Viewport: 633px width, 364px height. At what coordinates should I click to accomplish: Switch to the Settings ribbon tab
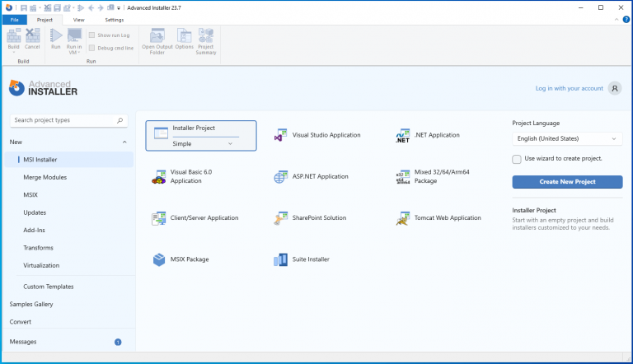[x=115, y=20]
